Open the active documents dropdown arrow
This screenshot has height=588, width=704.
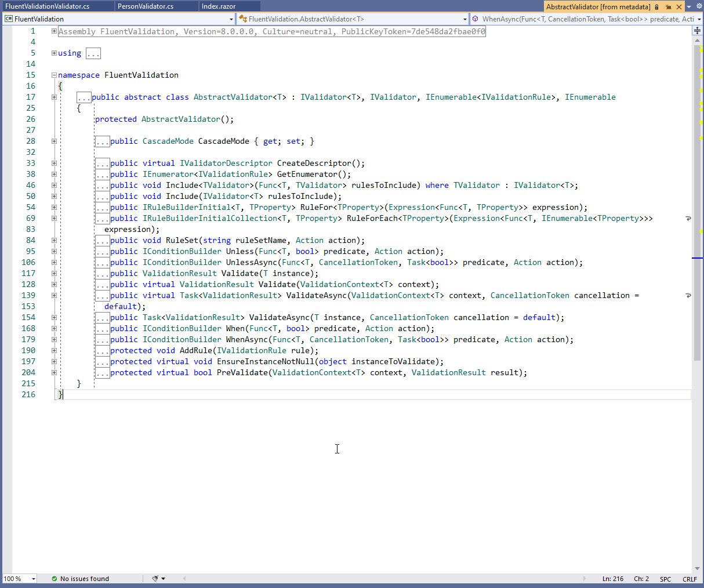tap(689, 7)
